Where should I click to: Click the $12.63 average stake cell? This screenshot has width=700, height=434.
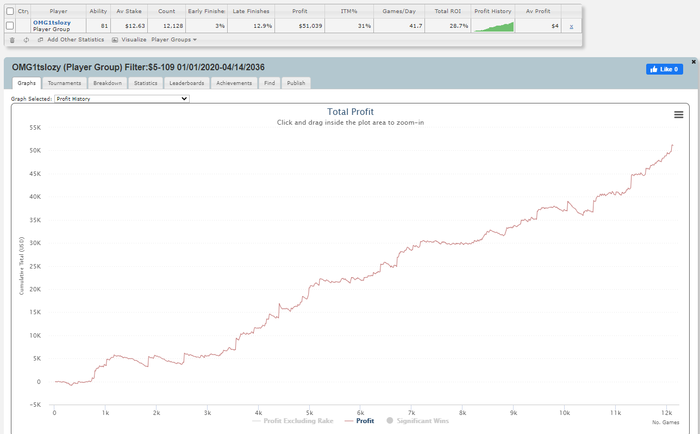coord(129,26)
